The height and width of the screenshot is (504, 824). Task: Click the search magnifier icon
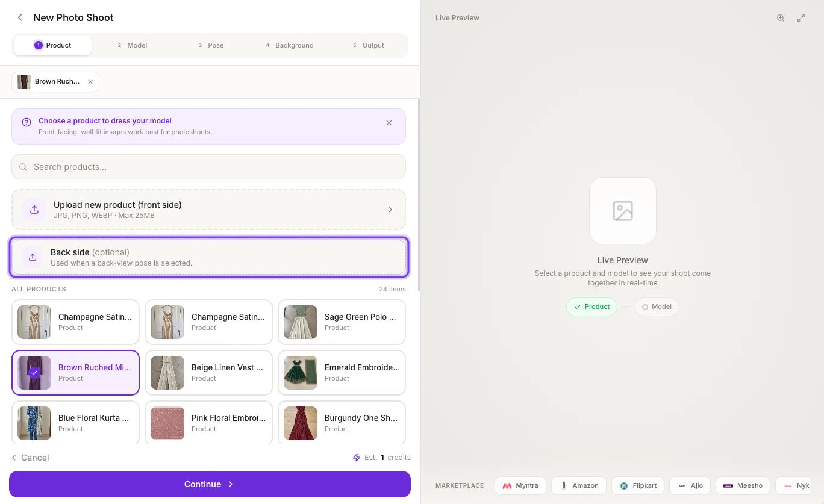click(x=23, y=167)
